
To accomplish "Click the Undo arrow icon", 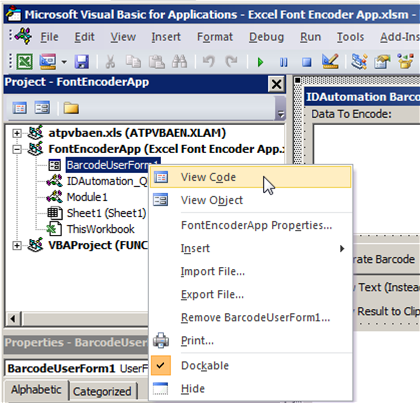I will pyautogui.click(x=209, y=62).
